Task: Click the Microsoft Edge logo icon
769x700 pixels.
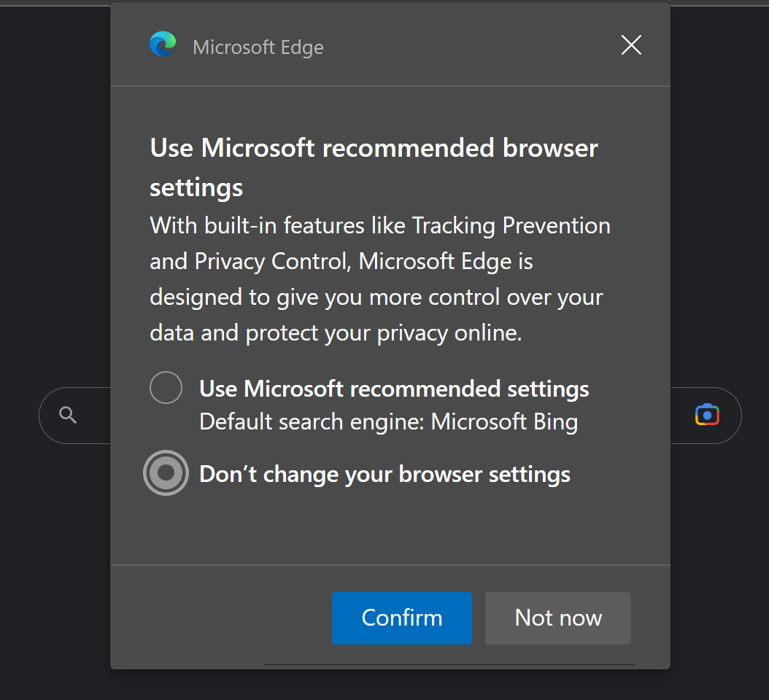Action: tap(163, 44)
